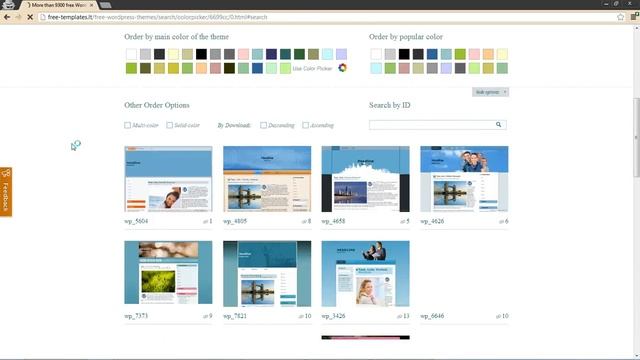Screen dimensions: 640x360
Task: Choose the lime green swatch in popular color top row
Action: 460,54
